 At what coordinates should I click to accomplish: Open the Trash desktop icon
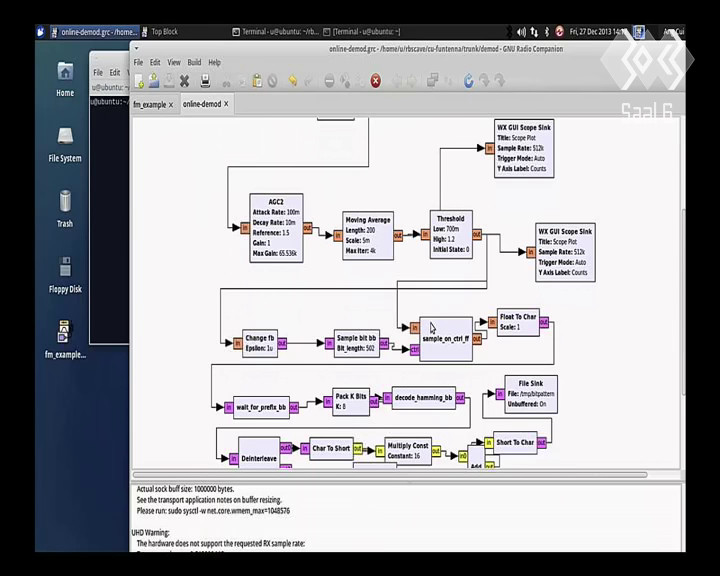(65, 209)
